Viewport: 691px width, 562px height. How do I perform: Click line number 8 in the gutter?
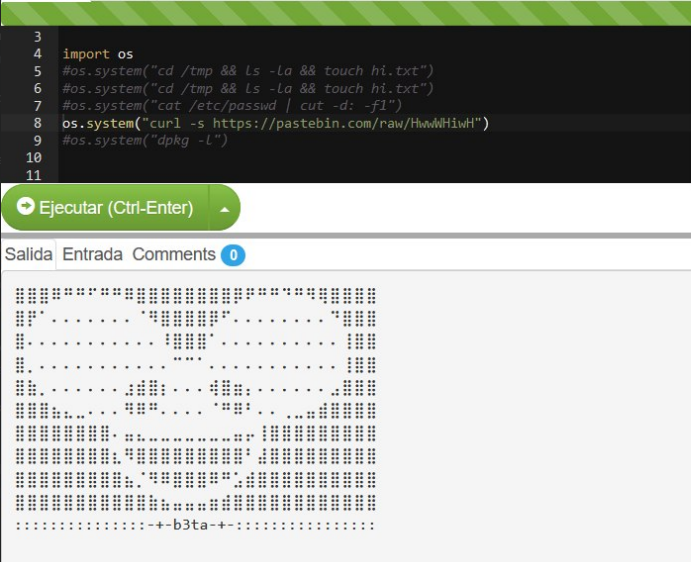point(37,123)
